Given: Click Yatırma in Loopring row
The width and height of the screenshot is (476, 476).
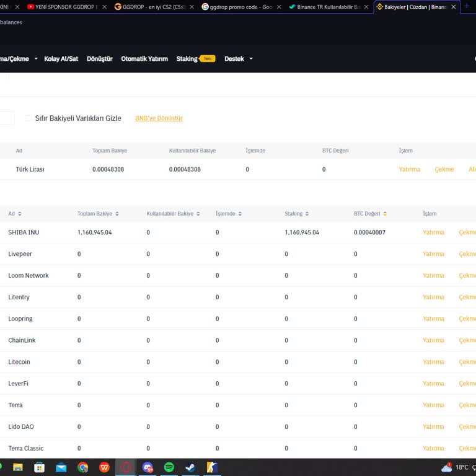Looking at the screenshot, I should pyautogui.click(x=433, y=319).
